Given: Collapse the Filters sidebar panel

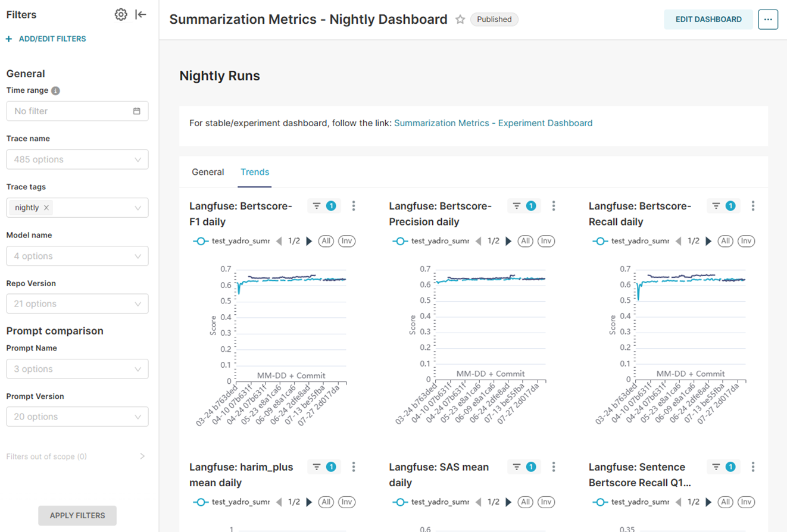Looking at the screenshot, I should pos(140,15).
